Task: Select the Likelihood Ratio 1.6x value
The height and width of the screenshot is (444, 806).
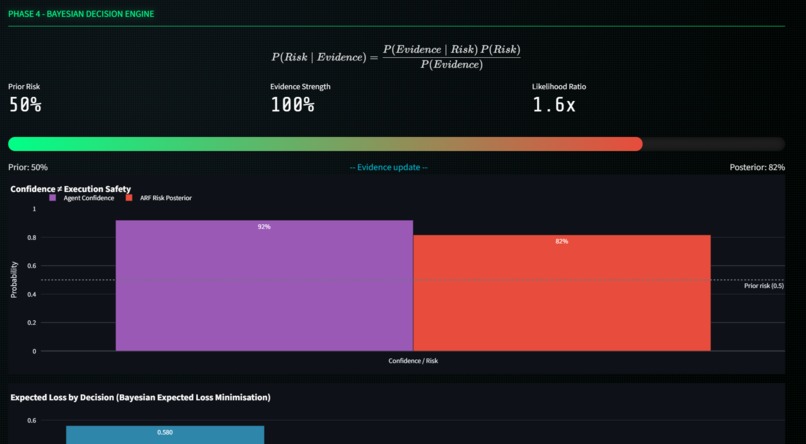Action: (x=554, y=105)
